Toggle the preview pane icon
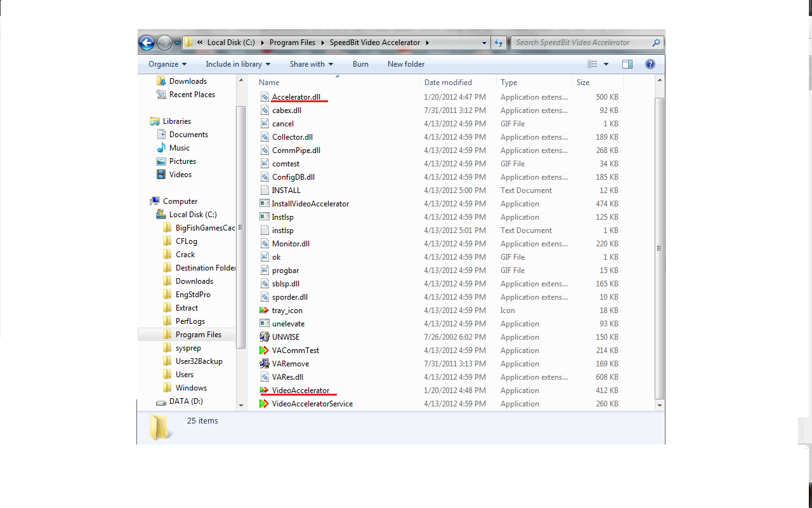This screenshot has height=508, width=812. click(x=627, y=64)
